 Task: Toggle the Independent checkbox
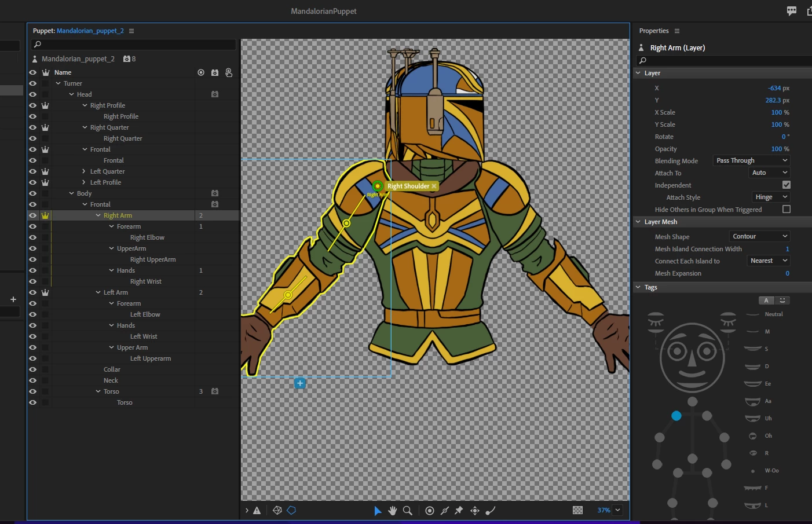coord(786,185)
